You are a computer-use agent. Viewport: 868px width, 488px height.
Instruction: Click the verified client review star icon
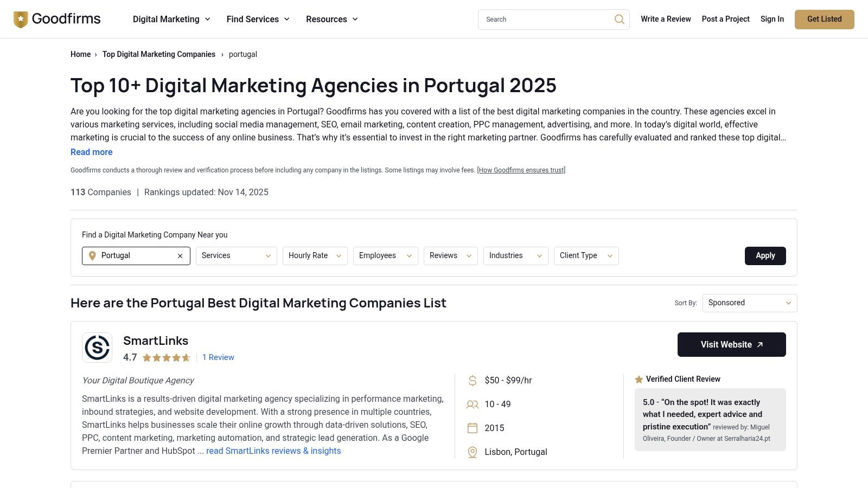(640, 379)
